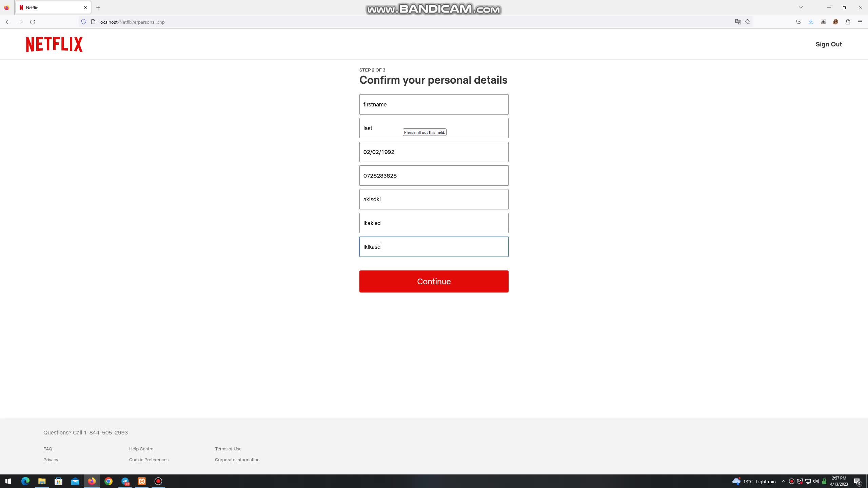Reload the page with the refresh icon

33,22
